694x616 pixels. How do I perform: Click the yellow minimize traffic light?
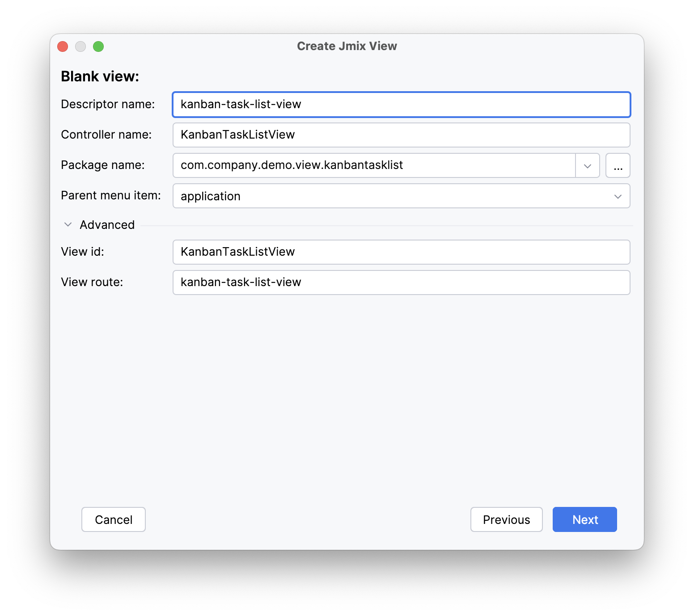(80, 46)
